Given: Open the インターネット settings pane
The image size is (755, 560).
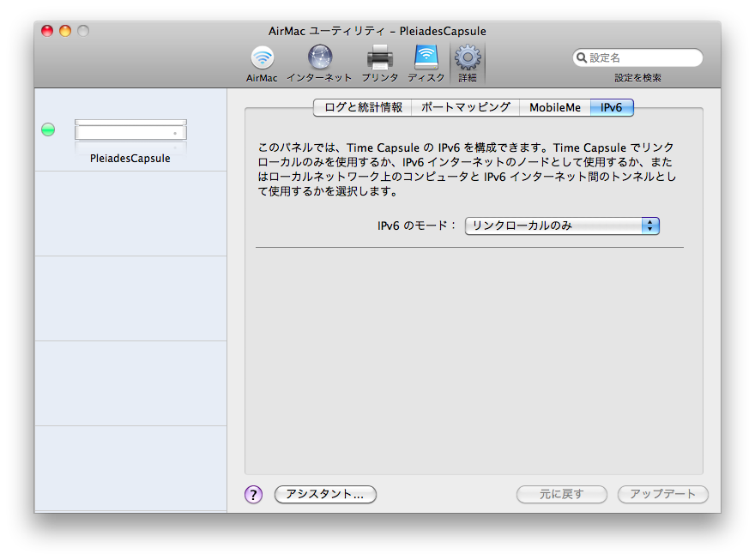Looking at the screenshot, I should pyautogui.click(x=320, y=64).
